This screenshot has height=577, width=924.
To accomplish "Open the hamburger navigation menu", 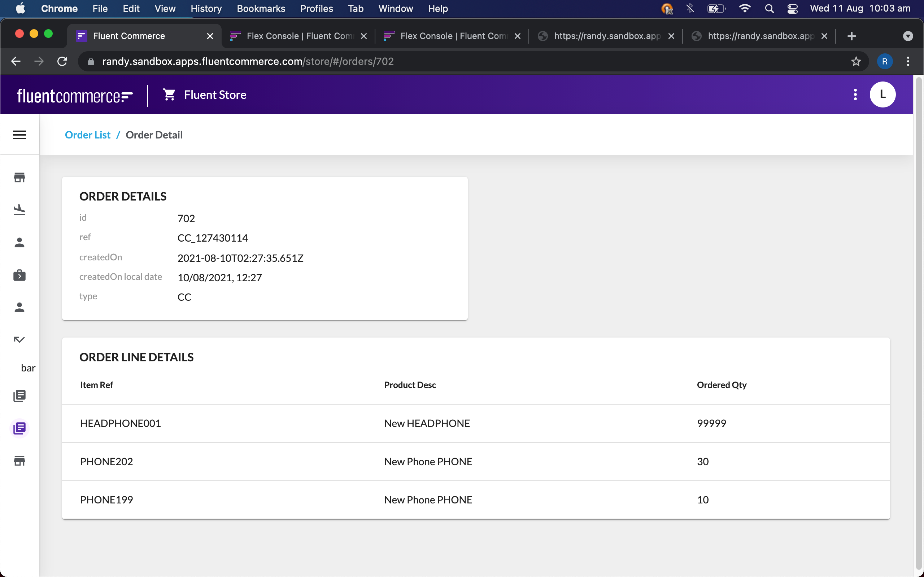I will (19, 135).
